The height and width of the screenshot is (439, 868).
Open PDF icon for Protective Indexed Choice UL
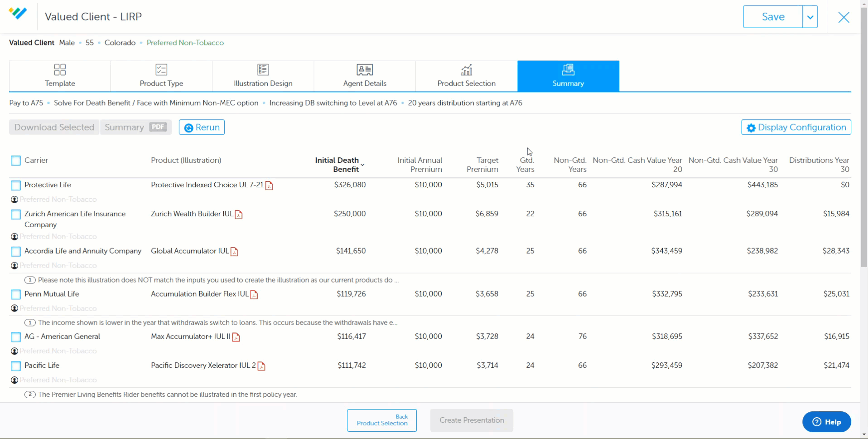coord(269,185)
